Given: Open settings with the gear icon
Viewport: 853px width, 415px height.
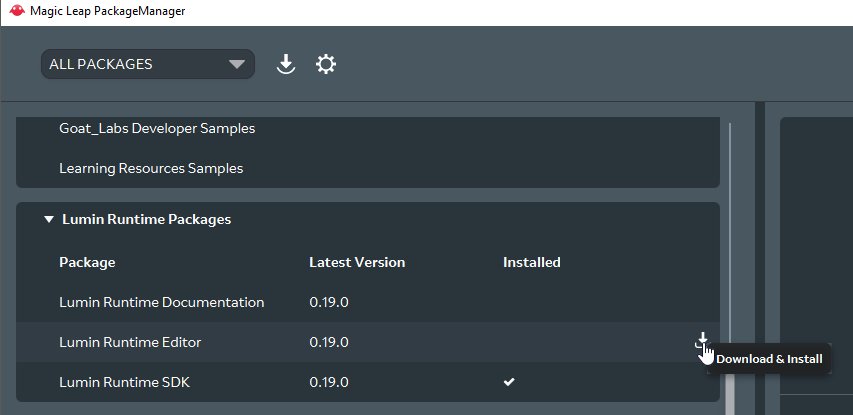Looking at the screenshot, I should pyautogui.click(x=326, y=64).
